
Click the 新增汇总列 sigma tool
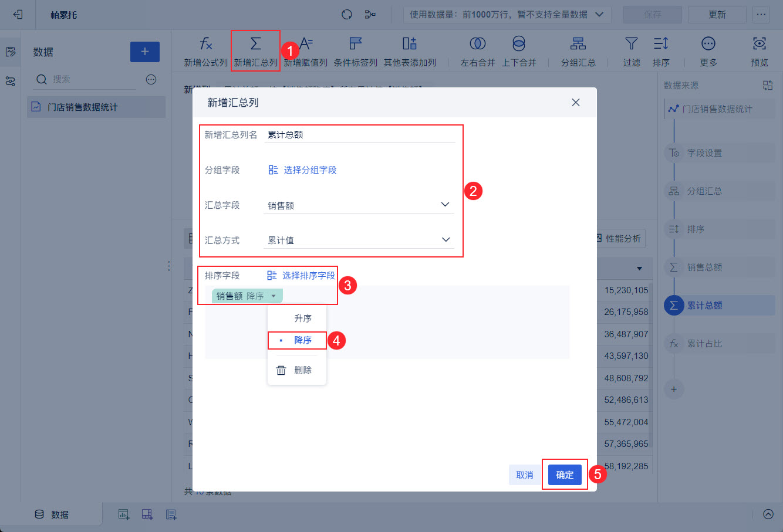pos(255,52)
